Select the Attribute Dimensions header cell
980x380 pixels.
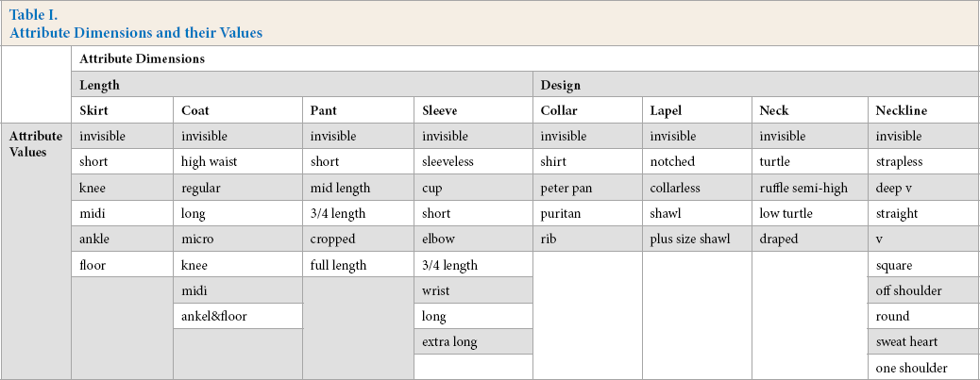524,58
